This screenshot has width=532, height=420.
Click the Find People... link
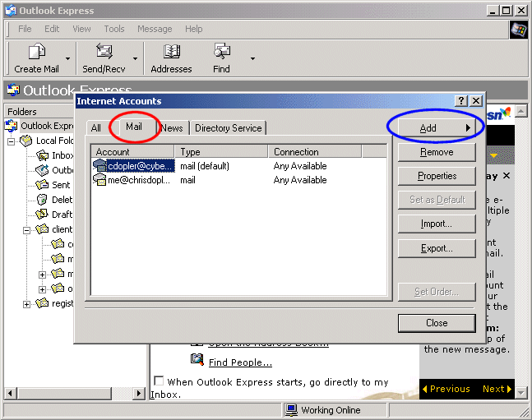[240, 362]
